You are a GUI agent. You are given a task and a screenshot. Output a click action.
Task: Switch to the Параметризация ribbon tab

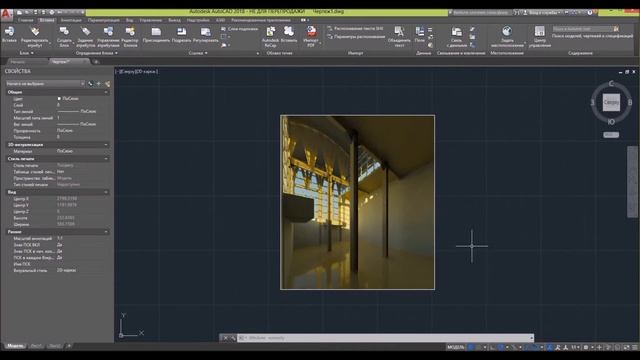tap(104, 20)
